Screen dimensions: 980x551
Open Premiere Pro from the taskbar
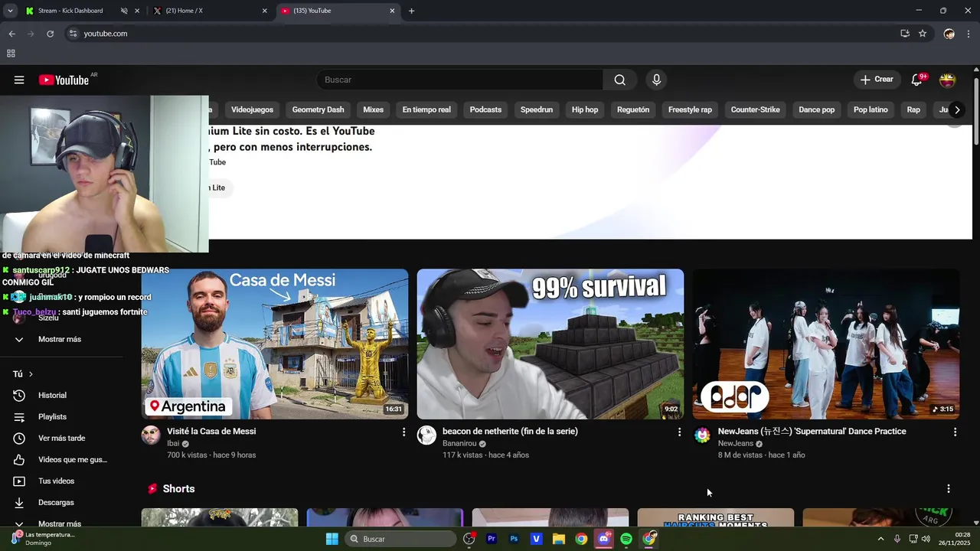pyautogui.click(x=492, y=539)
